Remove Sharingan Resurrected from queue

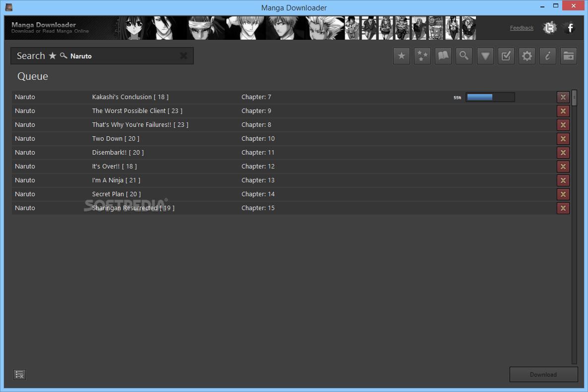(x=563, y=208)
